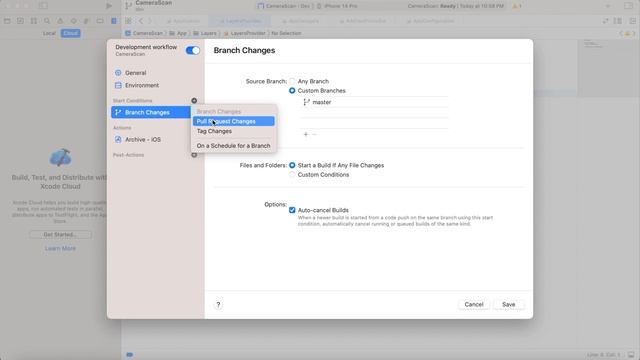Go forward in editor history
640x360 pixels.
click(150, 21)
